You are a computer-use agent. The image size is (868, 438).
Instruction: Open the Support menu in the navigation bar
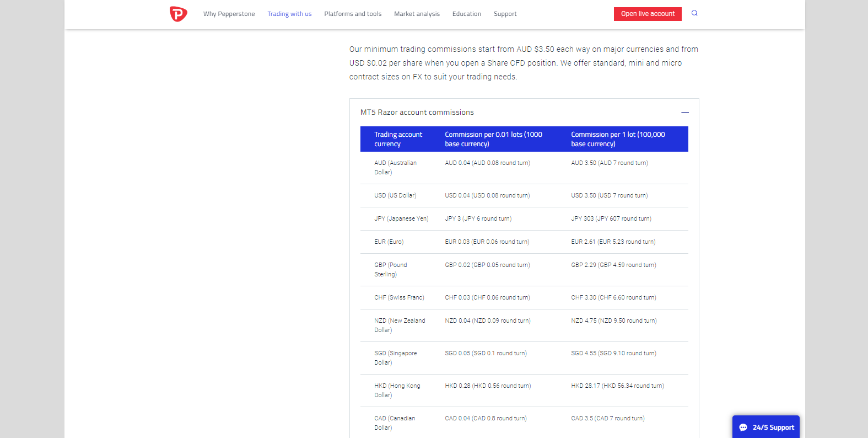(505, 14)
